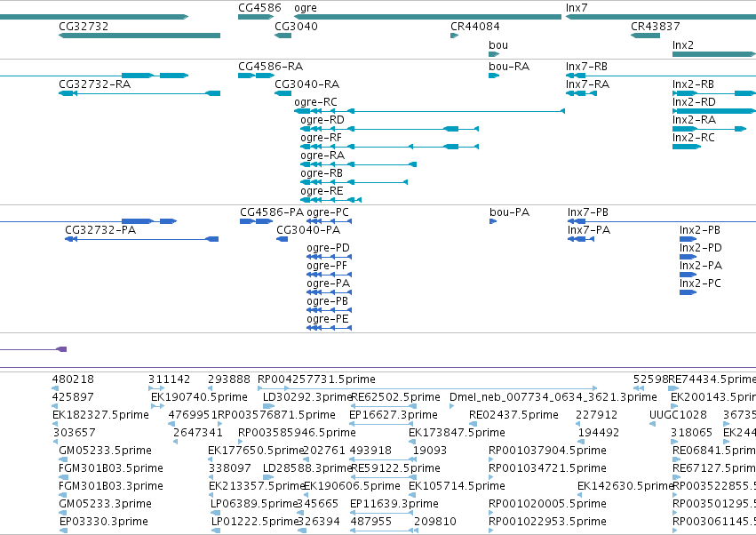Select the CR44084 gene label
Viewport: 756px width, 535px height.
tap(475, 27)
